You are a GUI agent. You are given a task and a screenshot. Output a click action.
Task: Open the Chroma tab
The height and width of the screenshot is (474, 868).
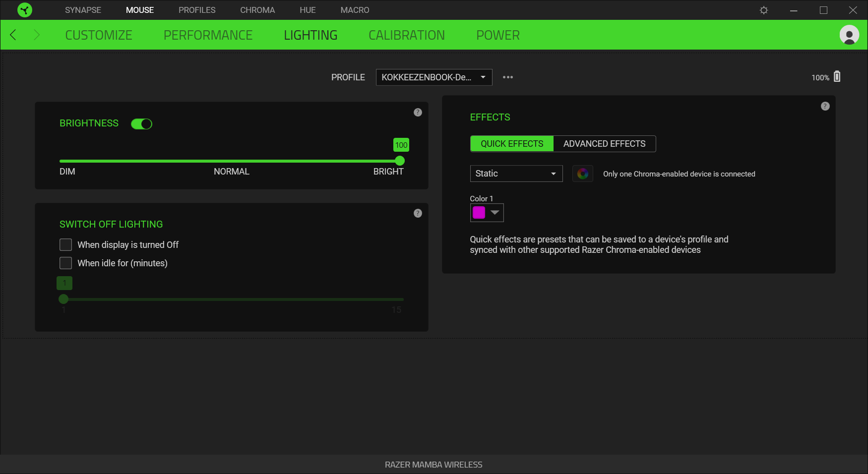257,10
